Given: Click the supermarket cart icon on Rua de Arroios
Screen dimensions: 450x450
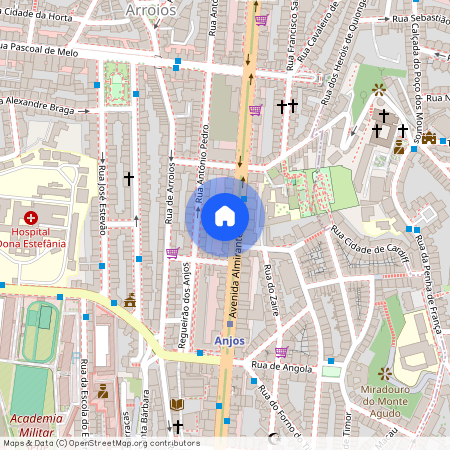Looking at the screenshot, I should click(x=173, y=253).
